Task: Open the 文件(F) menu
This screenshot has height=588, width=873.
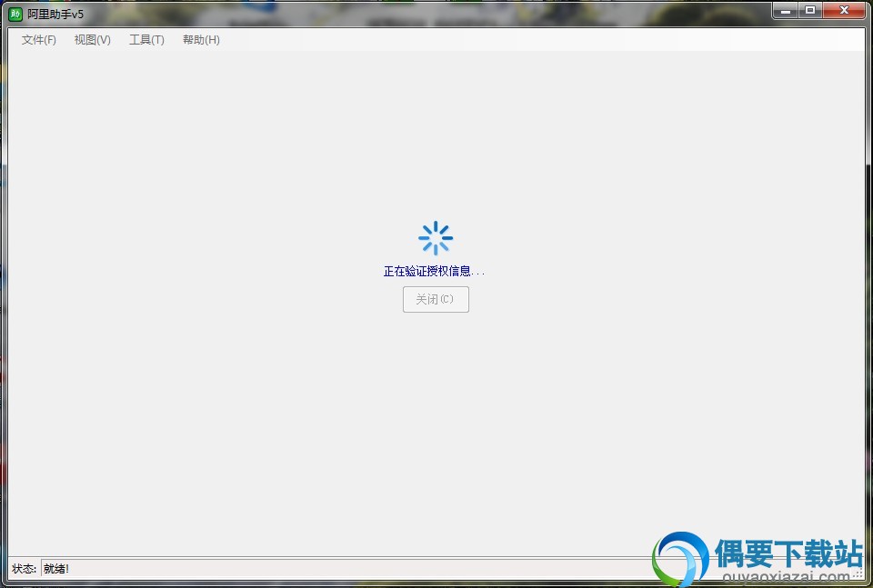Action: point(39,39)
